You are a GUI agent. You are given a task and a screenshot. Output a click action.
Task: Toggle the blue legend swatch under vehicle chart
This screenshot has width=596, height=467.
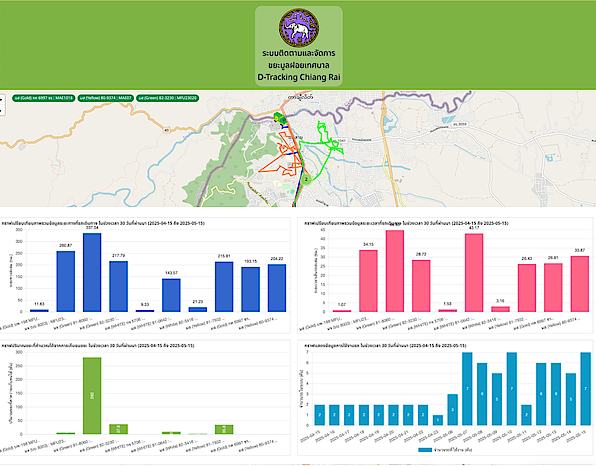(425, 450)
